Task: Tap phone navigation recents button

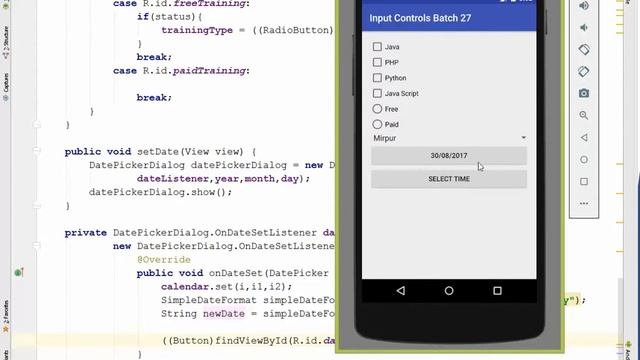Action: coord(497,291)
